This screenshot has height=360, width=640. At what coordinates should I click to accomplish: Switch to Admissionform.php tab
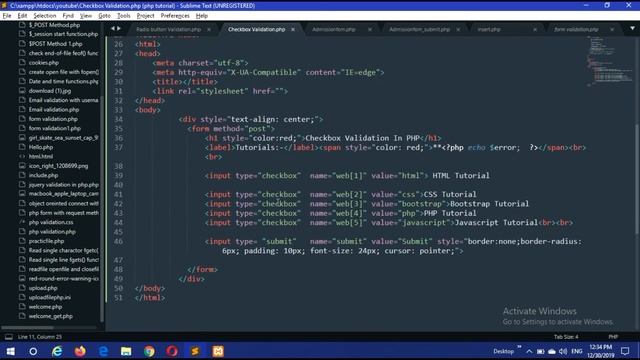333,29
